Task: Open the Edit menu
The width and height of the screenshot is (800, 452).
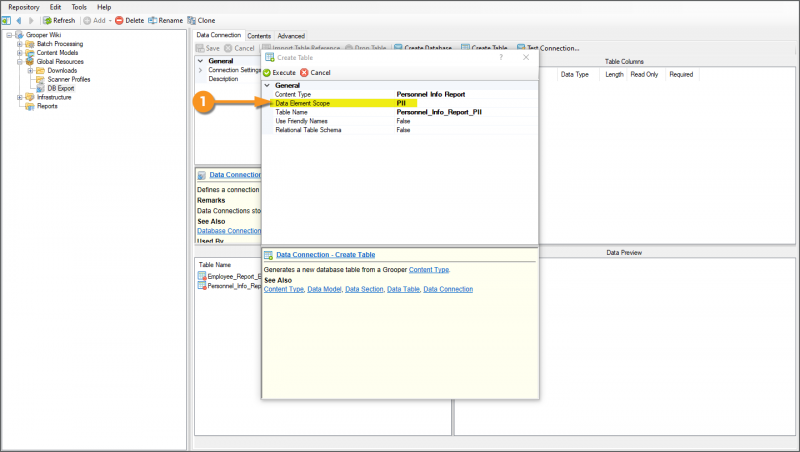Action: 55,7
